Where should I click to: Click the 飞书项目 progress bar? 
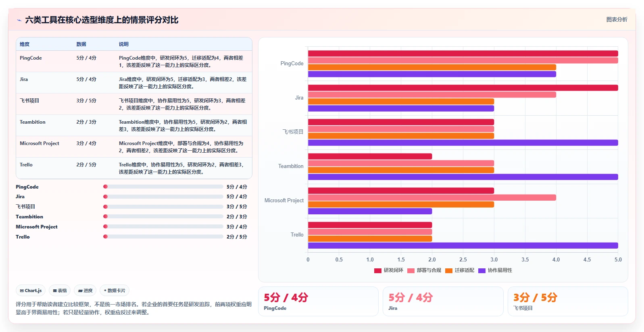163,207
